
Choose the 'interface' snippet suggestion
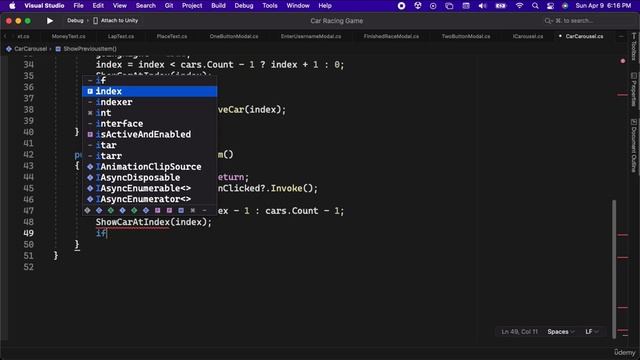(x=150, y=123)
